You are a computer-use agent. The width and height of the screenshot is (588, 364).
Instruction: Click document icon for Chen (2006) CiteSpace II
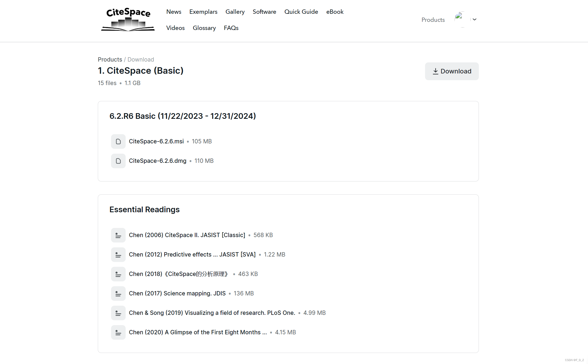click(118, 235)
